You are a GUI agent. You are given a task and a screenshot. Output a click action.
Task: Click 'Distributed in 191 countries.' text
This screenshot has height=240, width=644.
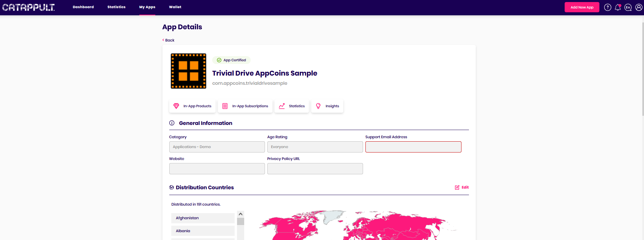pos(196,204)
